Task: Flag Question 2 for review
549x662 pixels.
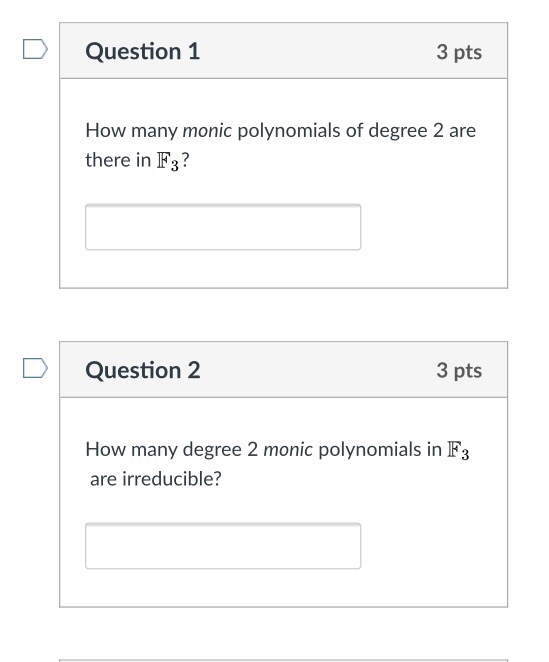Action: coord(35,368)
